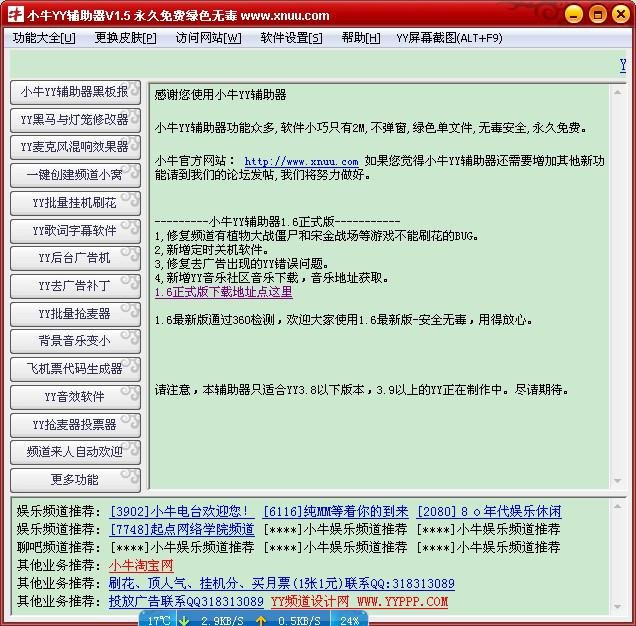Open YY黑马与灯笼修改器
The image size is (636, 626).
click(x=75, y=120)
